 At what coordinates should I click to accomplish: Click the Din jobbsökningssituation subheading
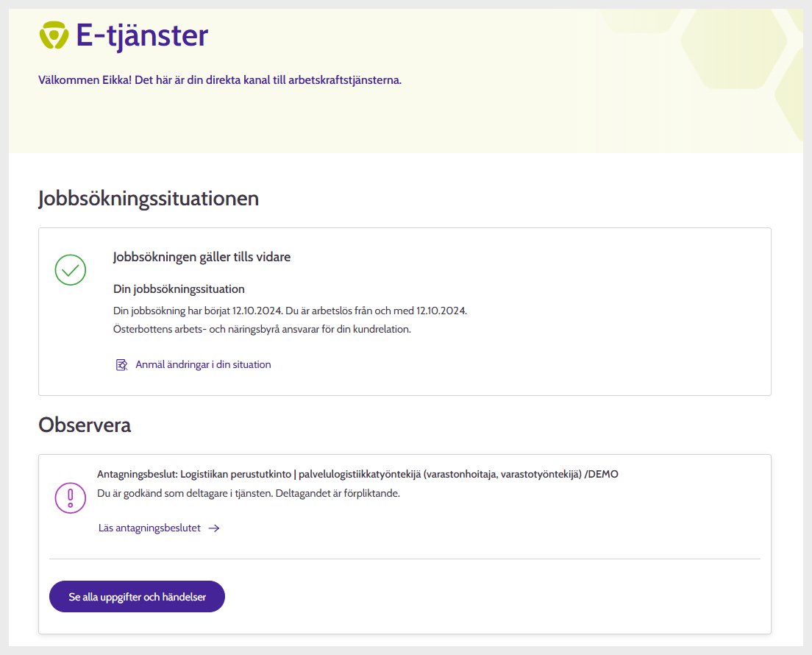point(179,288)
